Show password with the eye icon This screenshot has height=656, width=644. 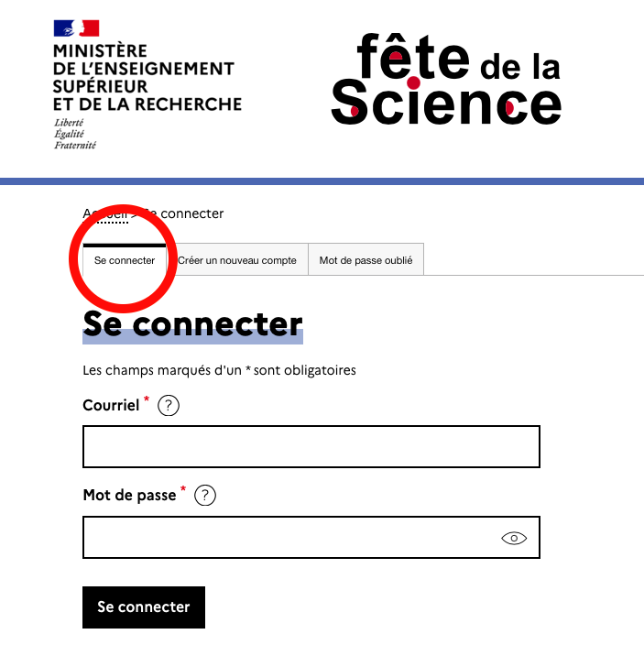pos(514,538)
